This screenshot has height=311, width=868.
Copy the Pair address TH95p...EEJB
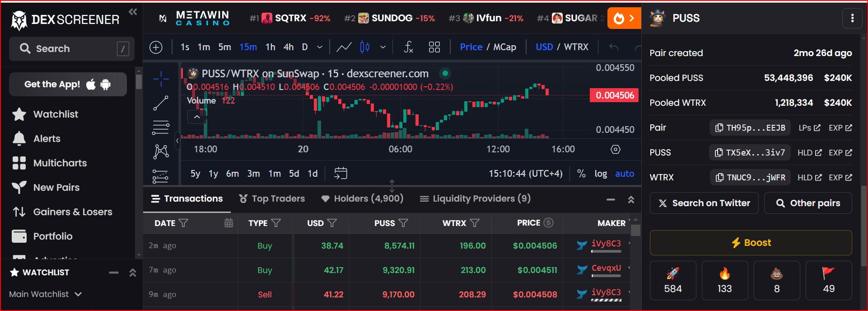(750, 128)
